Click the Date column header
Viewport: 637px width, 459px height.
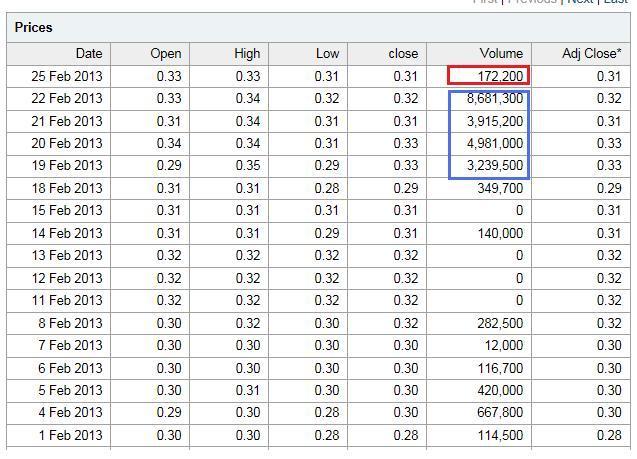(x=58, y=54)
